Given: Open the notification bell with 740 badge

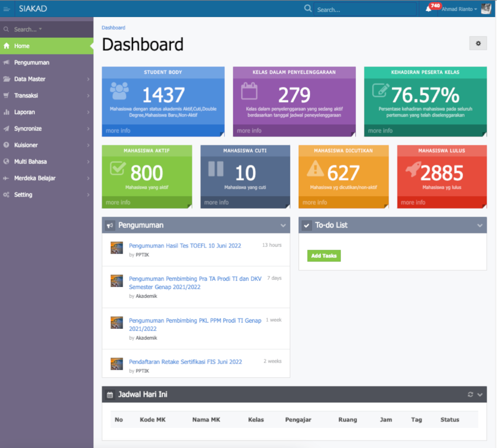Looking at the screenshot, I should (429, 9).
